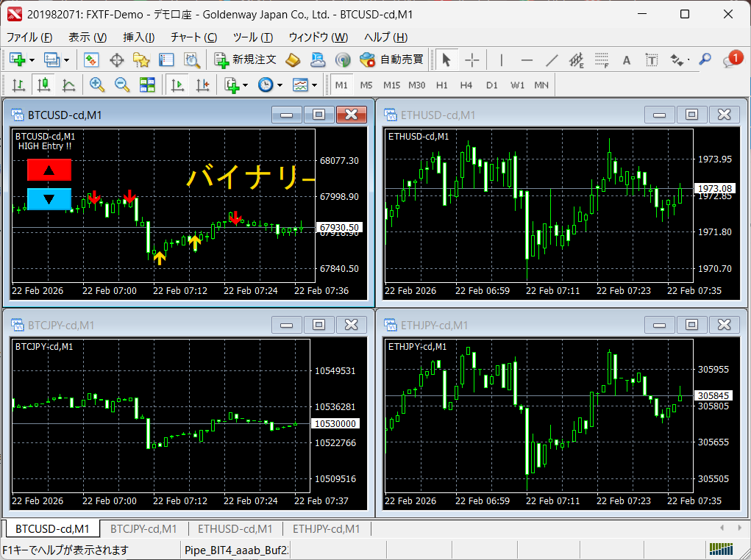Screen dimensions: 751x560
Task: Pick the trendline drawing tool
Action: [x=552, y=60]
